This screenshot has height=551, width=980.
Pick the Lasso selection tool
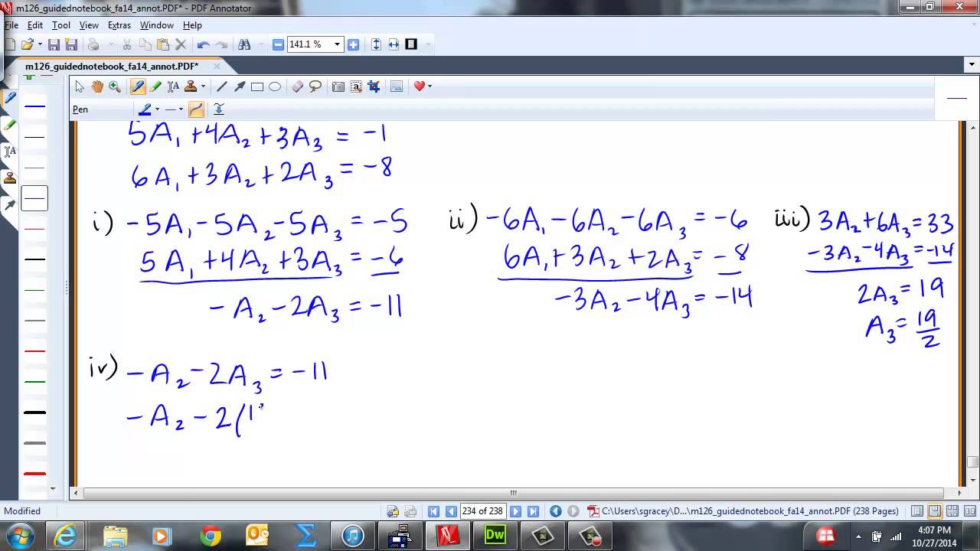[315, 86]
